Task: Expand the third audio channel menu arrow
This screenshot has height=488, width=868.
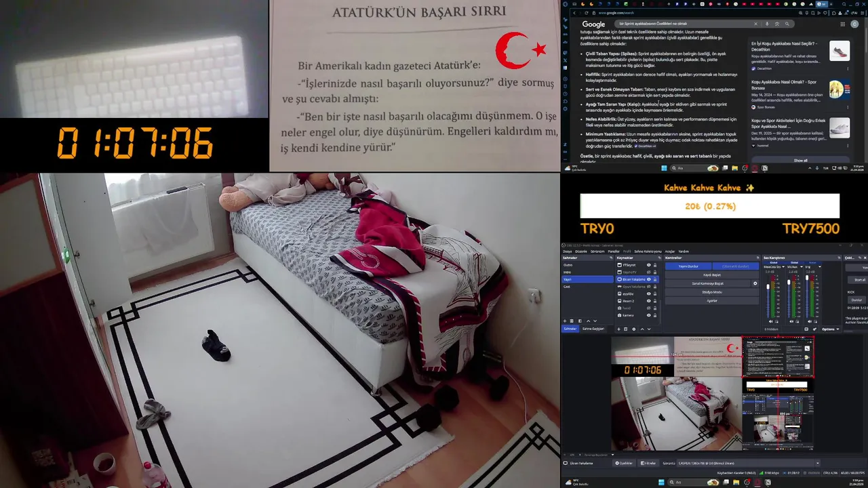Action: pyautogui.click(x=820, y=267)
